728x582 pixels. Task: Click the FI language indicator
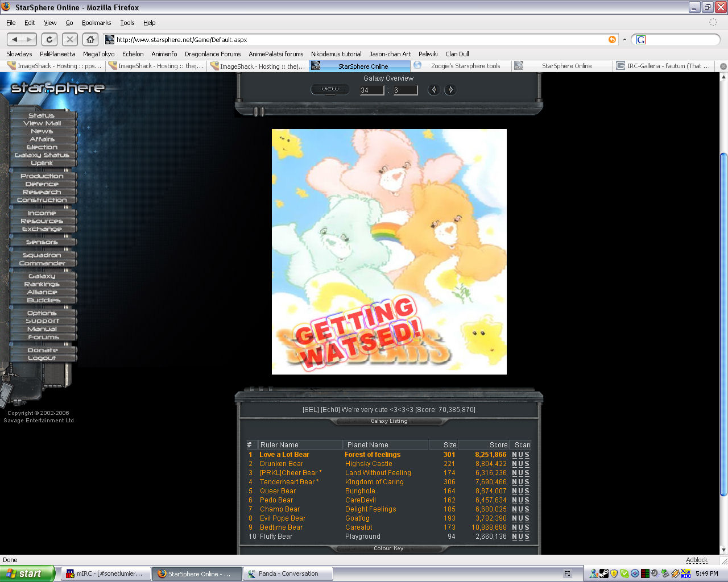(x=567, y=573)
